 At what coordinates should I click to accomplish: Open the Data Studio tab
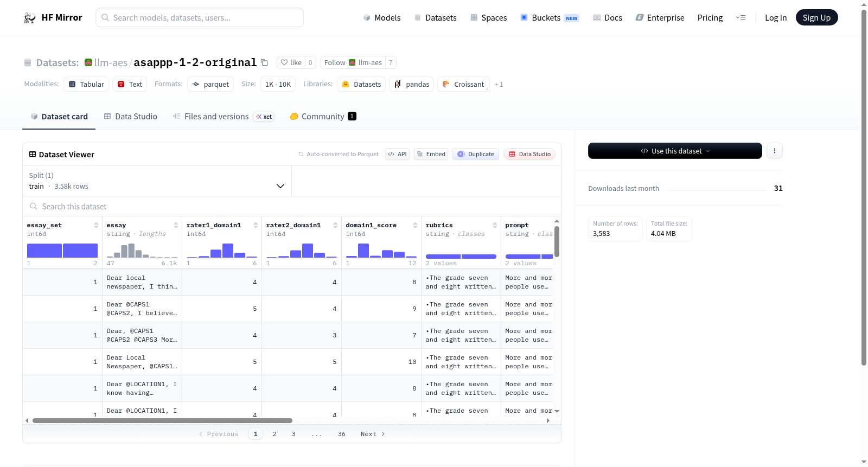click(131, 117)
